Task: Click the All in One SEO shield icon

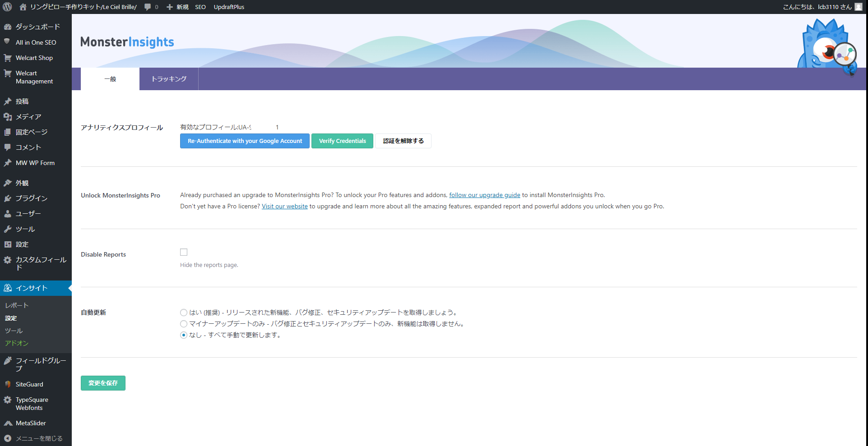Action: [7, 42]
